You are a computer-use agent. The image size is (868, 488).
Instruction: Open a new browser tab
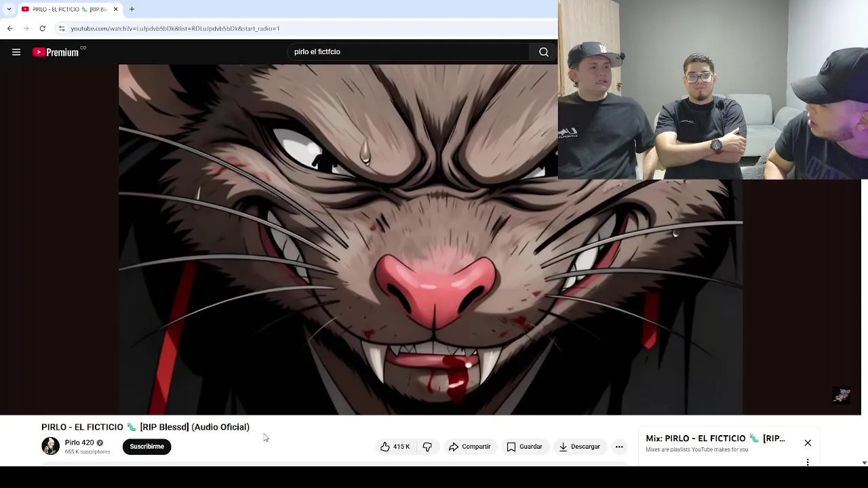click(132, 9)
